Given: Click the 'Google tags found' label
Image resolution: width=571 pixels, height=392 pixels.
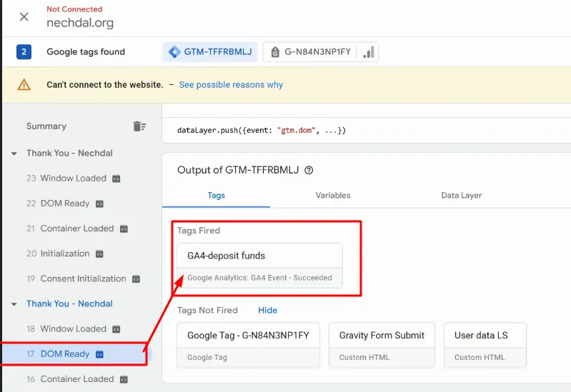Looking at the screenshot, I should pyautogui.click(x=86, y=51).
